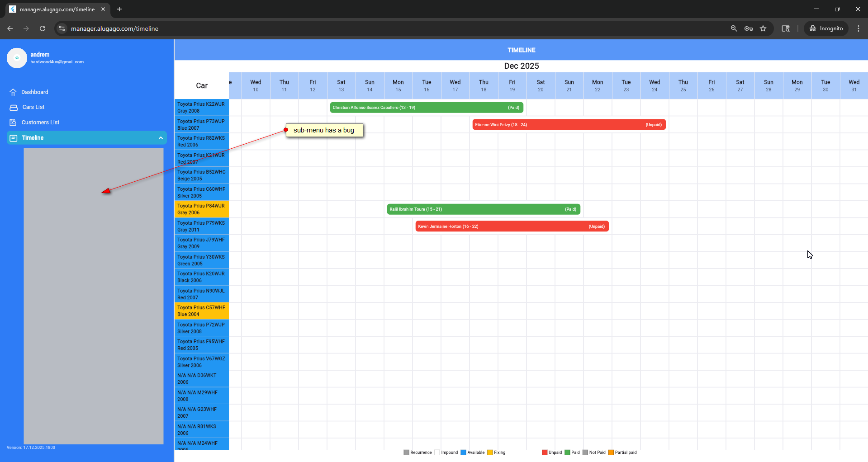Open Christian Alfonso Suarez Caballero booking
This screenshot has width=868, height=462.
tap(426, 108)
